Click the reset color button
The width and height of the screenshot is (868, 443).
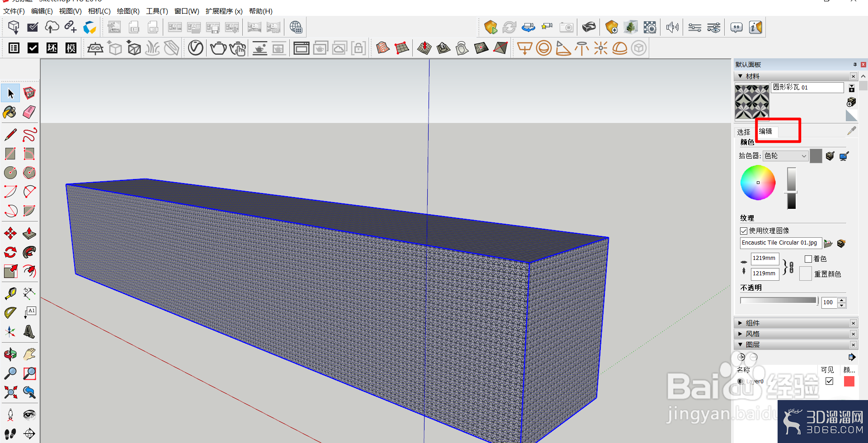pyautogui.click(x=805, y=274)
